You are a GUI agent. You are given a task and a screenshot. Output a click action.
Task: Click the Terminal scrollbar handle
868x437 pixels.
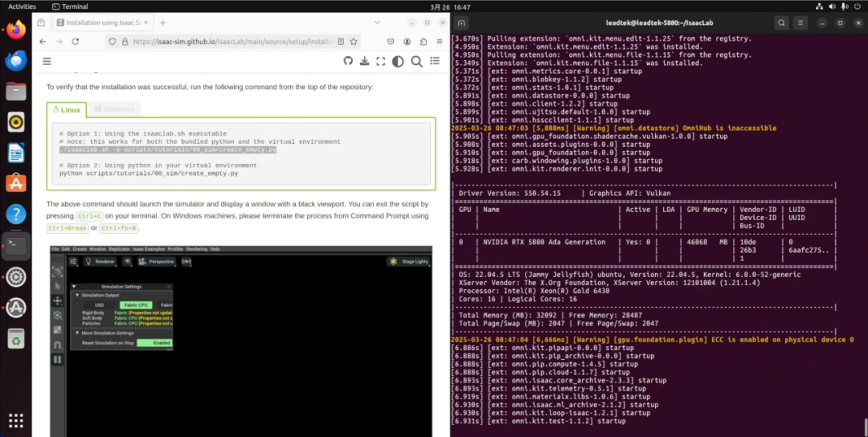866,427
